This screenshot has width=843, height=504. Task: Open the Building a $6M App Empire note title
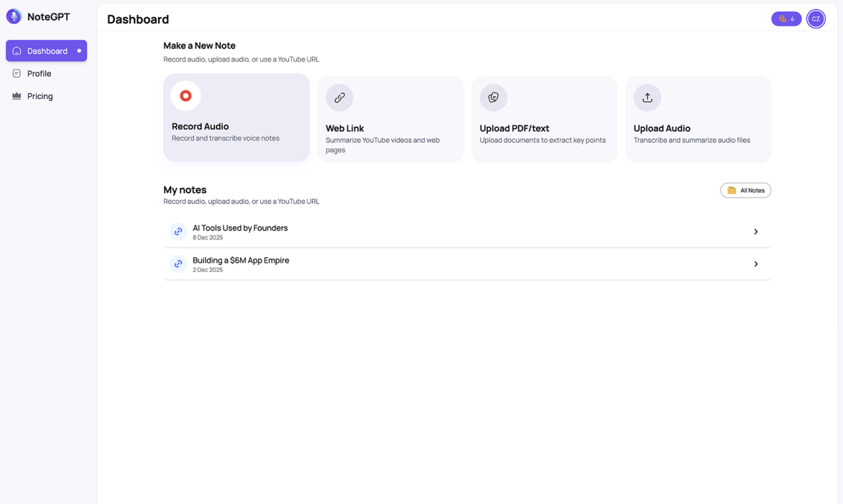tap(241, 261)
